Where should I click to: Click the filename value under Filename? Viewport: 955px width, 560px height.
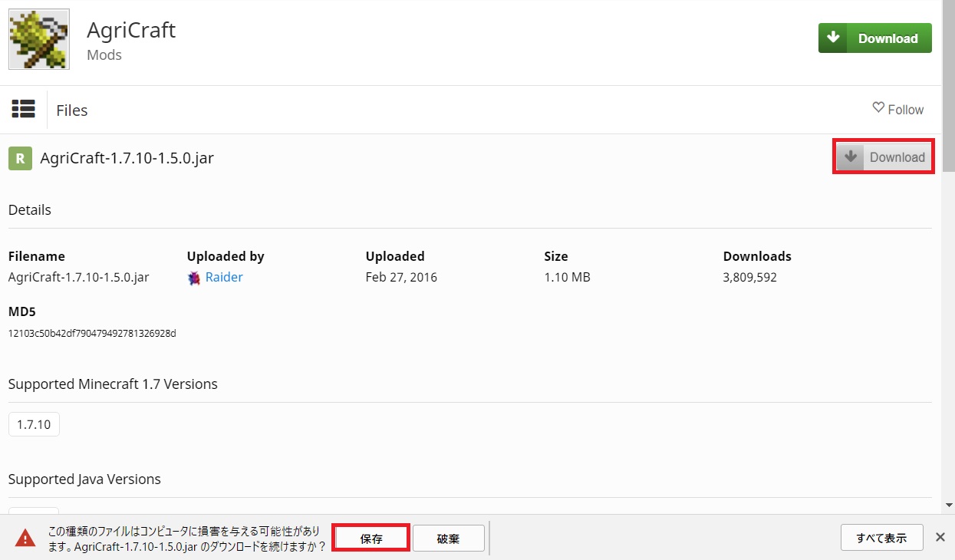click(78, 277)
